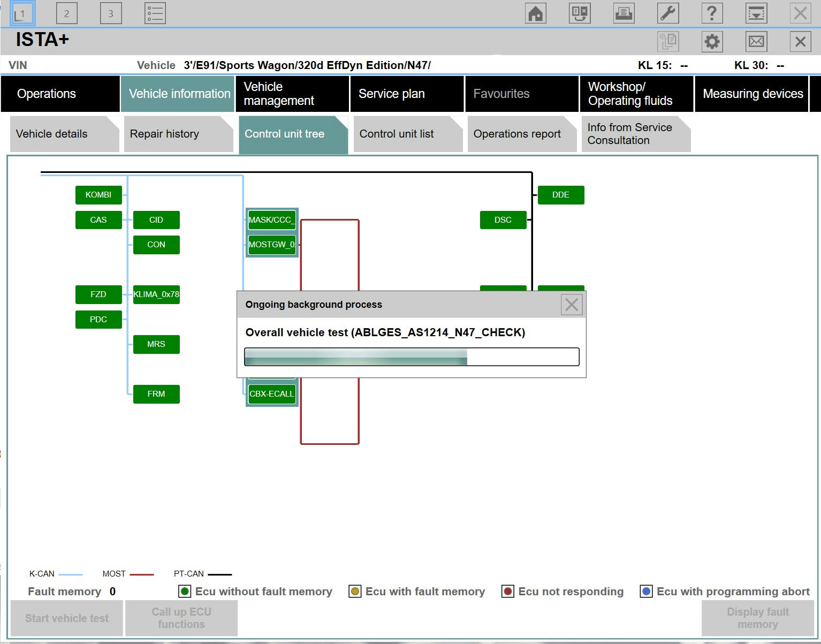821x644 pixels.
Task: Select the CAS control unit
Action: tap(98, 220)
